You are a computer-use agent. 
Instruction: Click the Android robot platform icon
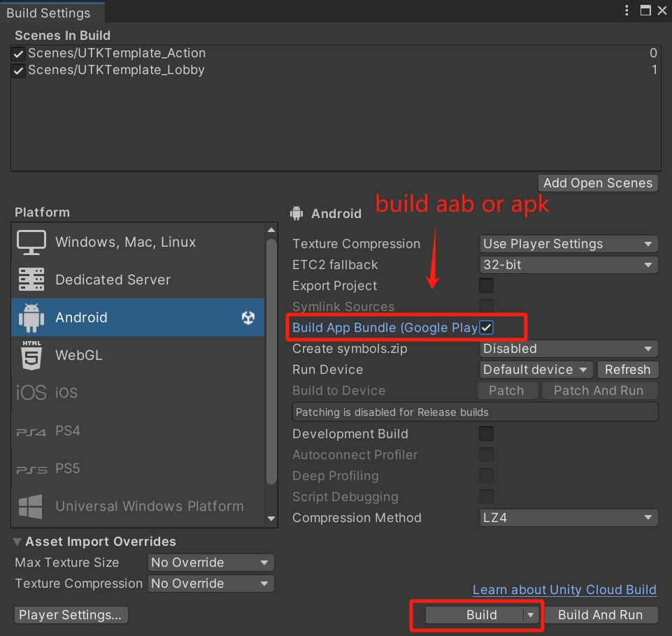31,318
